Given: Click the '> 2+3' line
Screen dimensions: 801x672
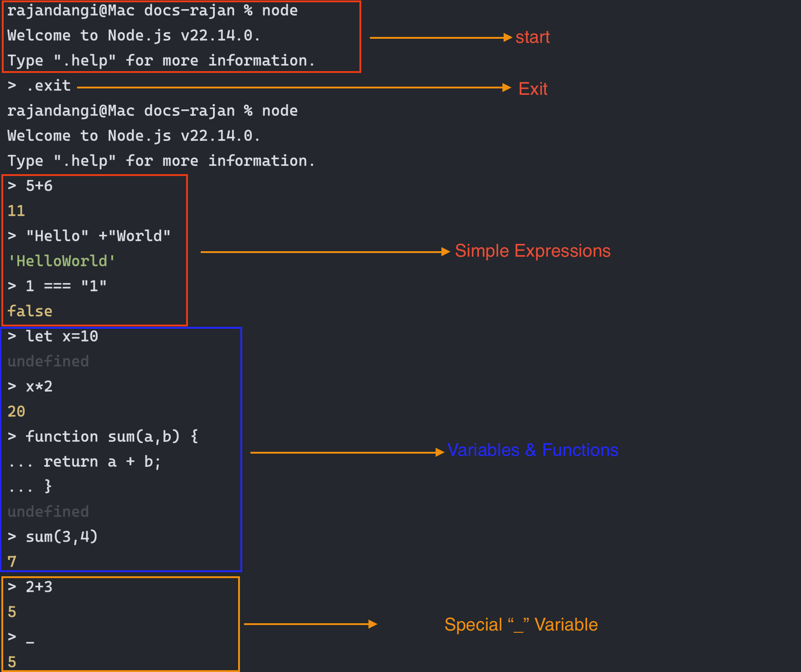Looking at the screenshot, I should point(30,587).
